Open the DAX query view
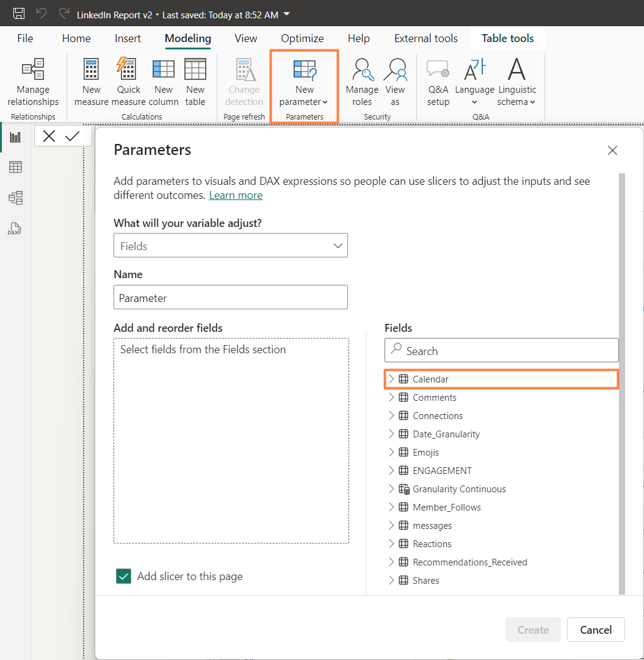Viewport: 644px width, 660px height. [x=14, y=228]
